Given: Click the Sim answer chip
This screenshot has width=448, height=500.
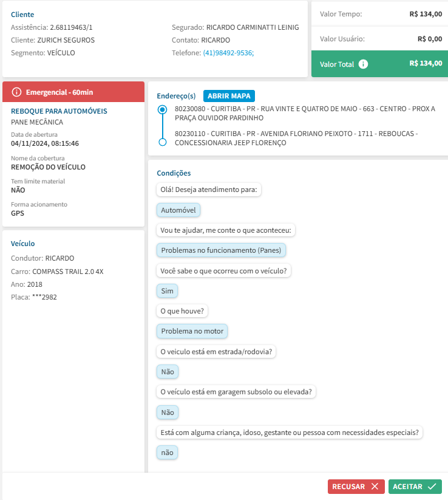Looking at the screenshot, I should tap(167, 291).
